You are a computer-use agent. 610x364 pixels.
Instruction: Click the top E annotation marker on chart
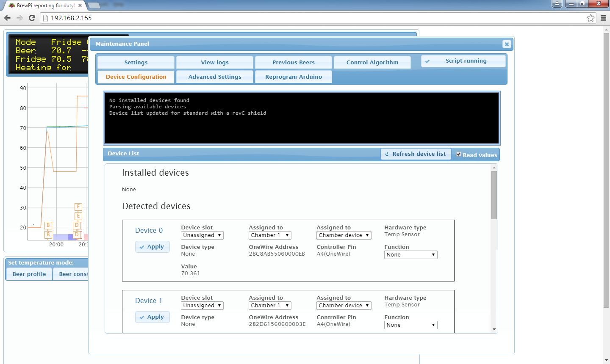(78, 207)
